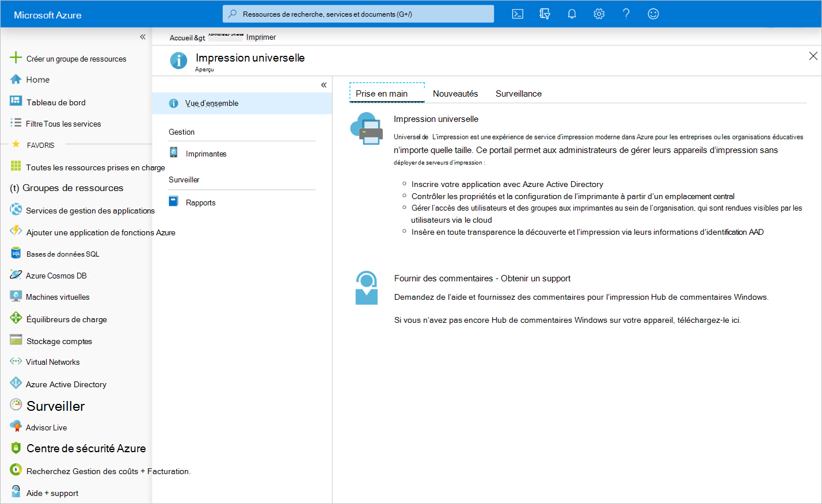View notifications via the bell icon
The width and height of the screenshot is (822, 504).
coord(572,13)
